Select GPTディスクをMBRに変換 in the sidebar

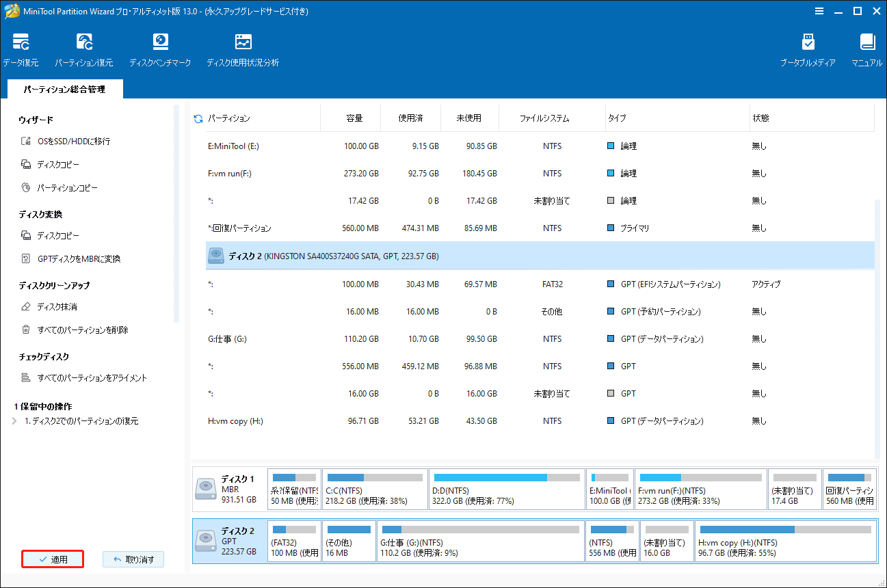[x=79, y=259]
